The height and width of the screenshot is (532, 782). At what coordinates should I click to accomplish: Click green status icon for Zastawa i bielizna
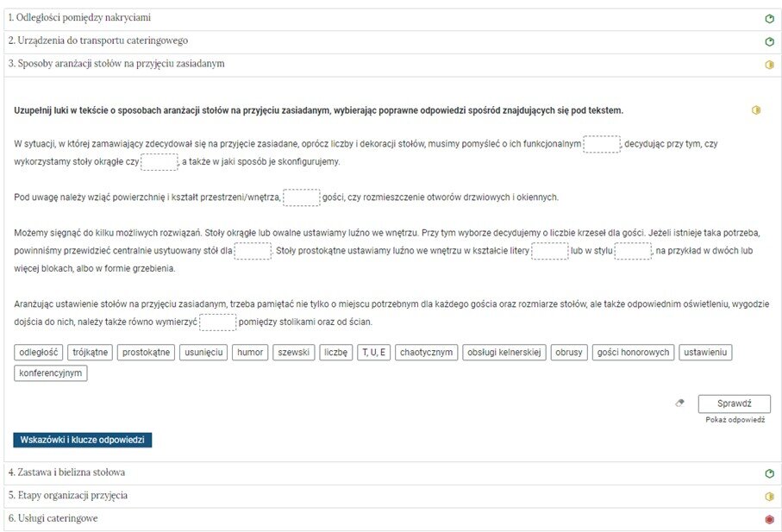point(769,473)
